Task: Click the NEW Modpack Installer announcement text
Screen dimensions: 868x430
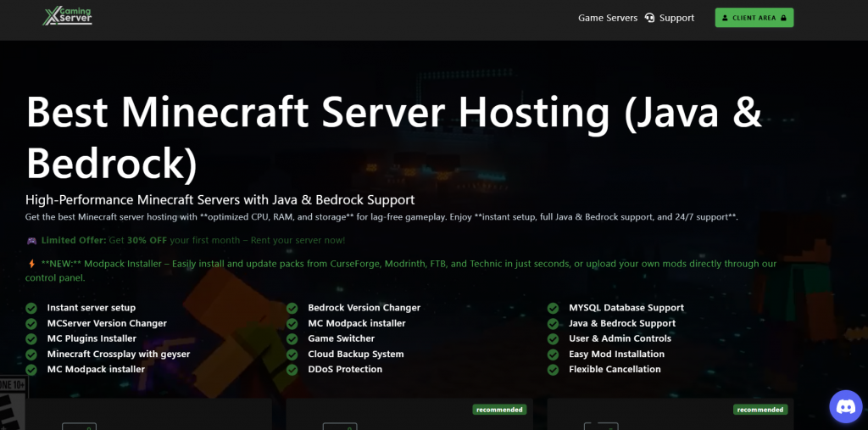Action: pyautogui.click(x=401, y=271)
